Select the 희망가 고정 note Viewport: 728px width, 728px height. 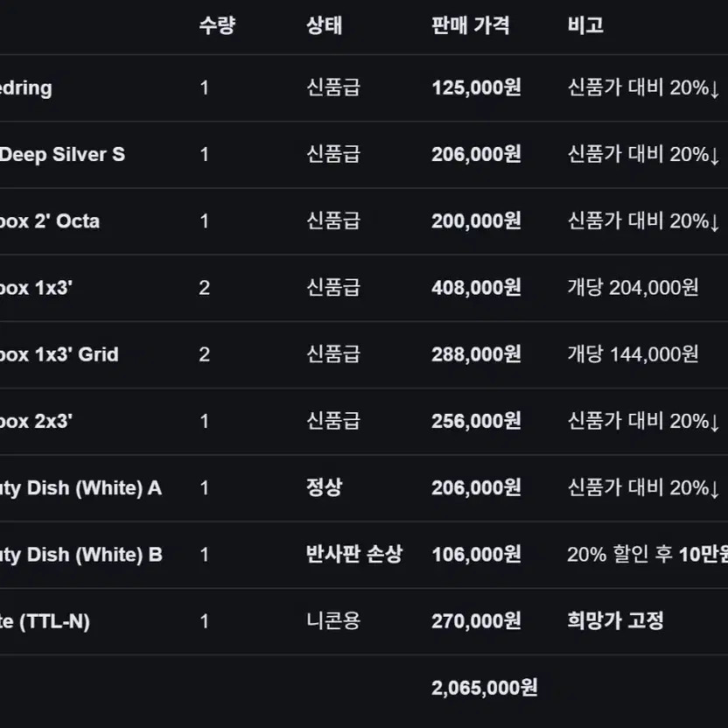[616, 621]
